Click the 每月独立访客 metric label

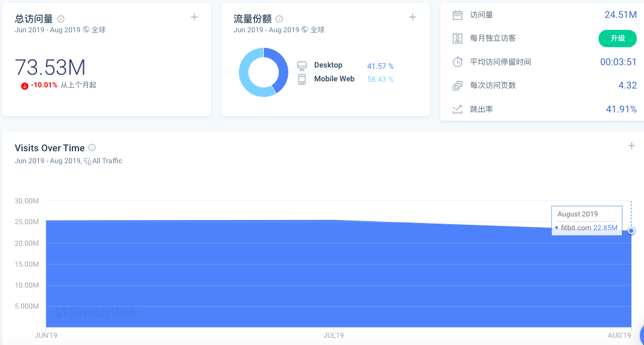(493, 38)
